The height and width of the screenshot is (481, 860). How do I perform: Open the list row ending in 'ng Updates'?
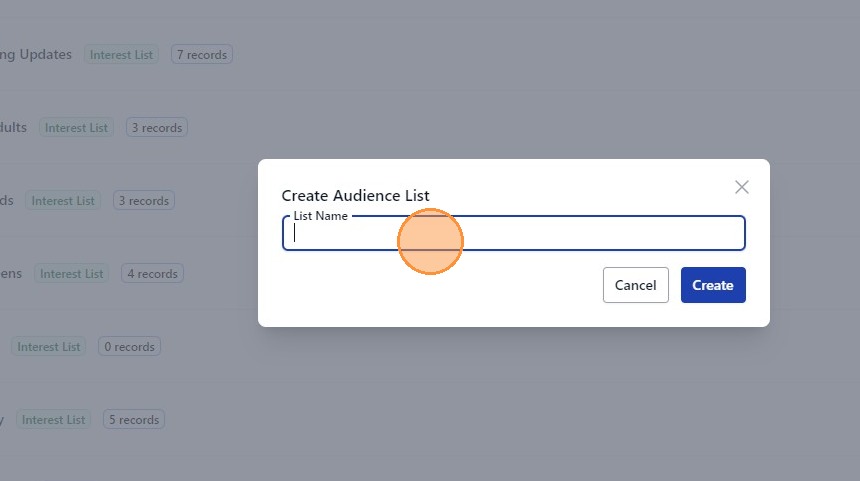point(36,54)
